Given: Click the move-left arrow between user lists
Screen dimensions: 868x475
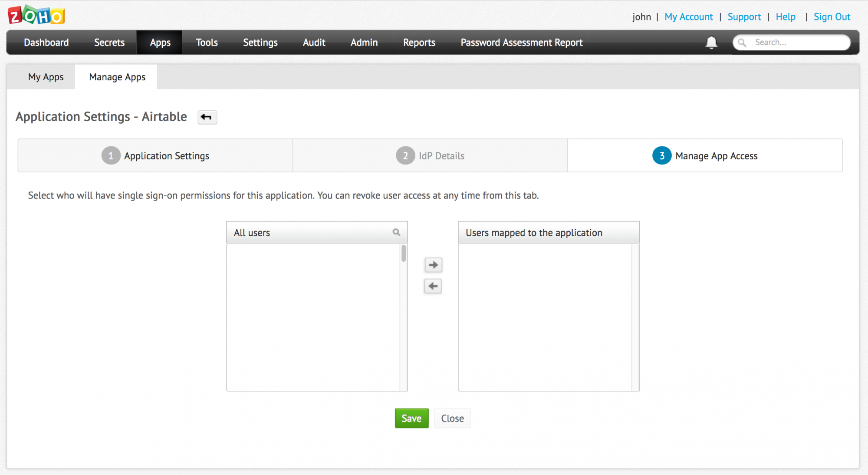Looking at the screenshot, I should [x=433, y=286].
